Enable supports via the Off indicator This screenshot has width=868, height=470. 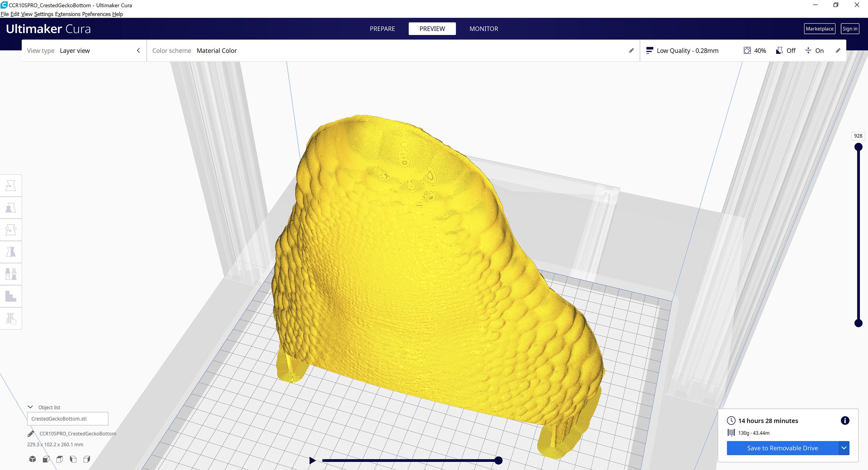click(786, 51)
